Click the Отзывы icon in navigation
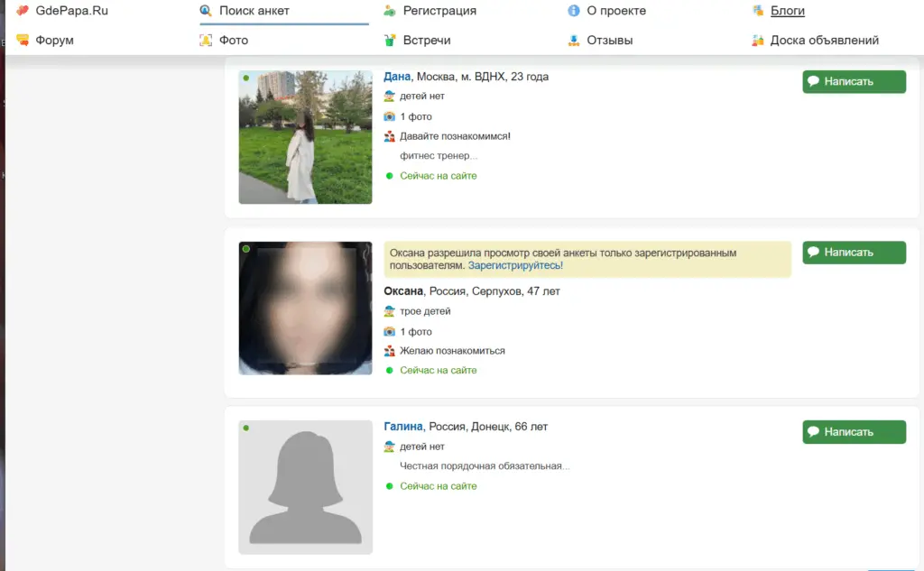This screenshot has width=924, height=571. pyautogui.click(x=573, y=41)
